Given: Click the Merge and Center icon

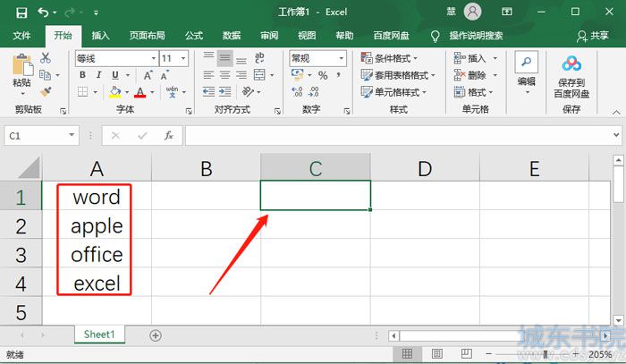Looking at the screenshot, I should click(259, 74).
